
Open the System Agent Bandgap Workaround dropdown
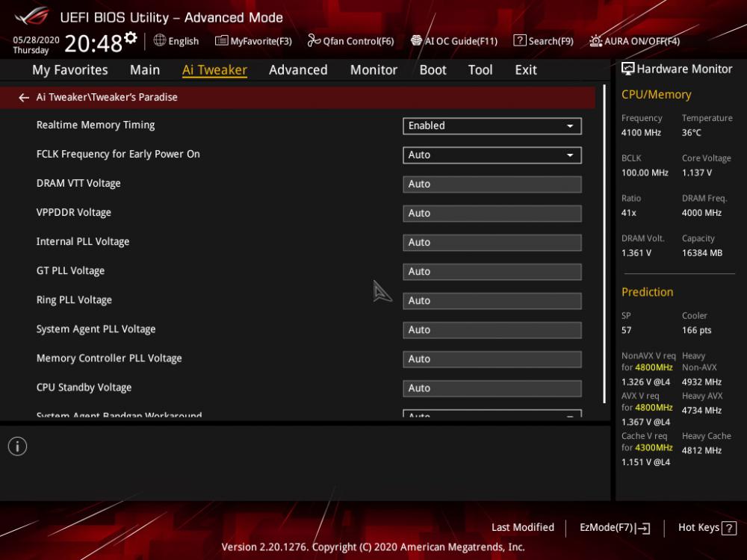[x=492, y=414]
